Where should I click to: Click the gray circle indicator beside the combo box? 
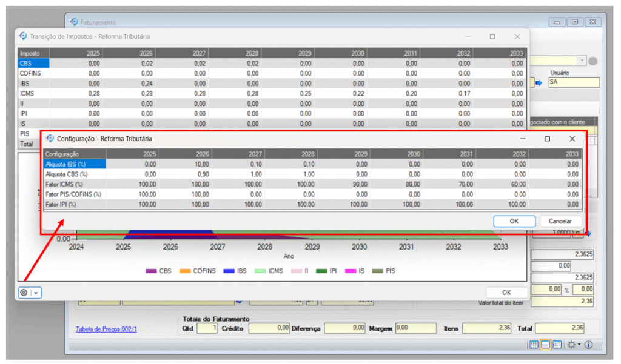click(593, 61)
